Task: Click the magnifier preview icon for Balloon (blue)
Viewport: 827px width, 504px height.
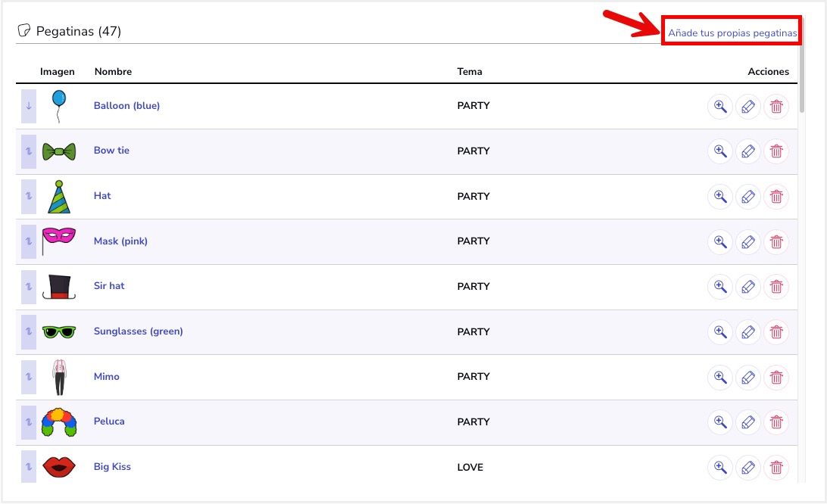Action: tap(719, 107)
